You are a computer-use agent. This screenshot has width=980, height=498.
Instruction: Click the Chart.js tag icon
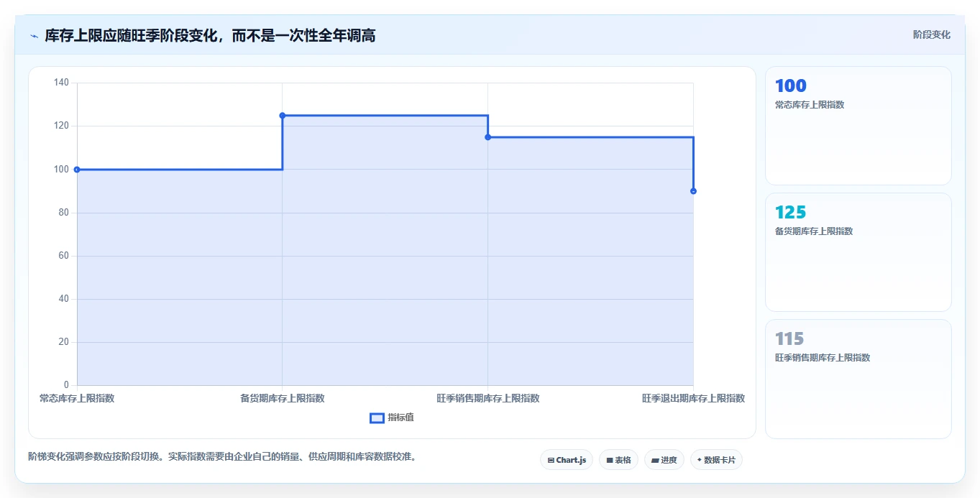click(551, 460)
